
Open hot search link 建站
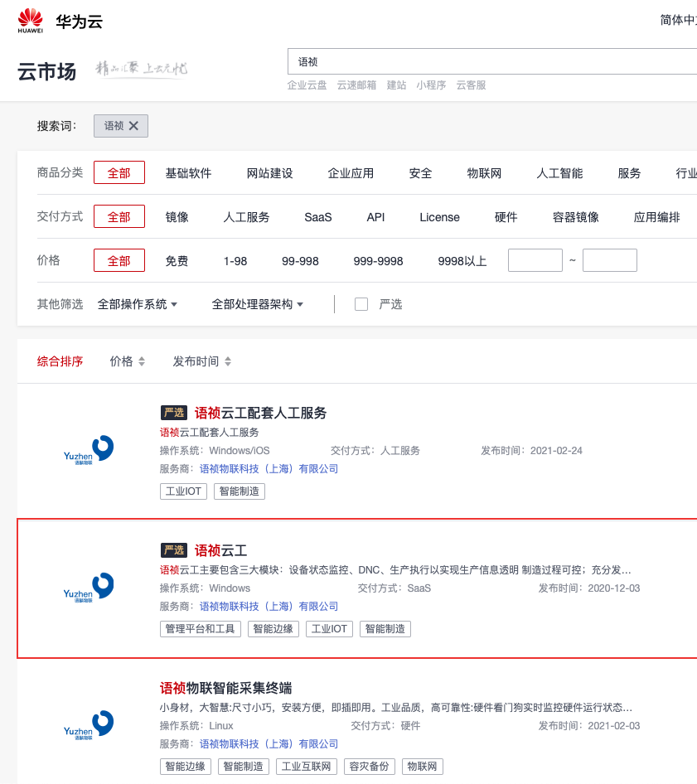point(396,85)
